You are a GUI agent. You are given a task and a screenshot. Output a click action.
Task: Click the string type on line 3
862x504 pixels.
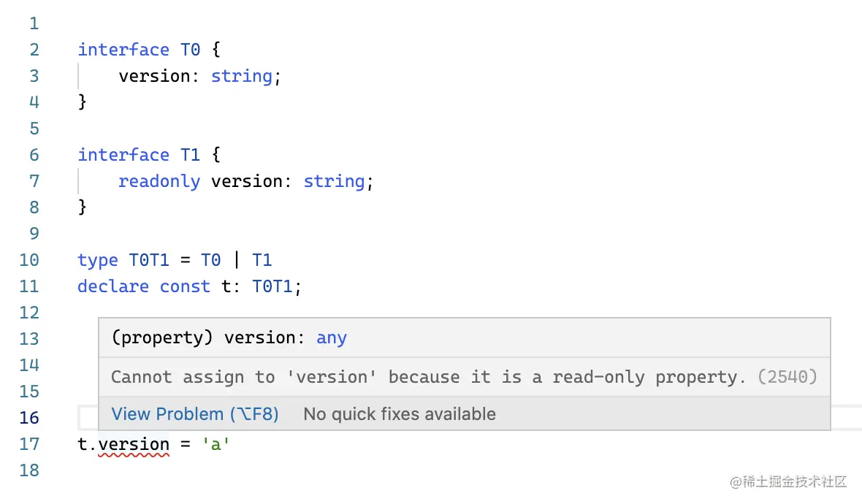click(242, 77)
